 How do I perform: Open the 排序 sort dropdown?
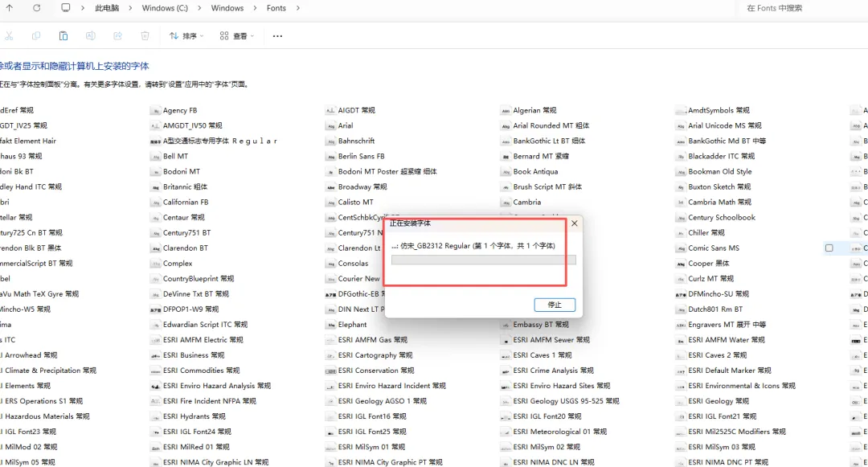(x=186, y=36)
